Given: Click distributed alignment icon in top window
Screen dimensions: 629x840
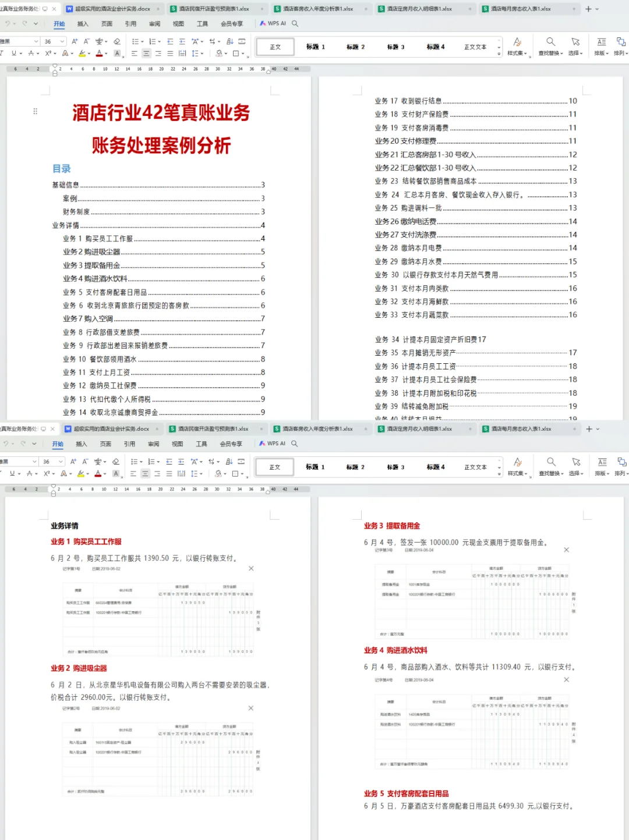Looking at the screenshot, I should pyautogui.click(x=182, y=54).
